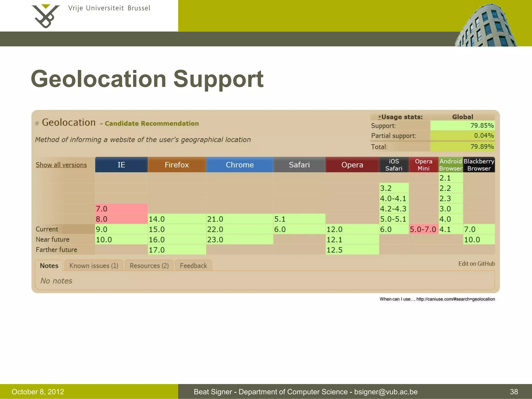Open the Feedback tab
532x399 pixels.
coord(193,265)
